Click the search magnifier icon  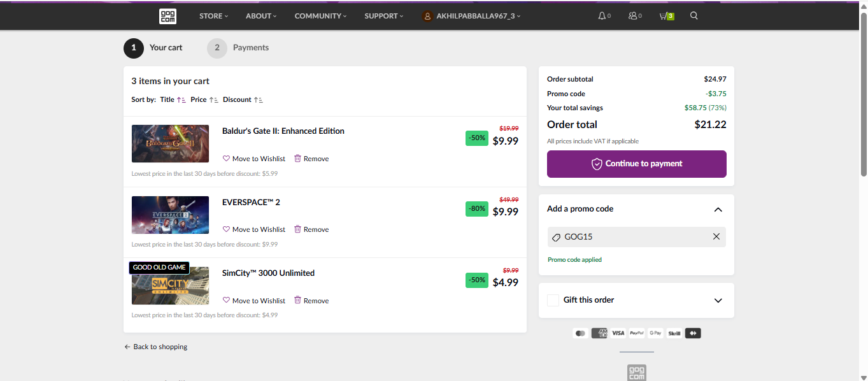[694, 16]
